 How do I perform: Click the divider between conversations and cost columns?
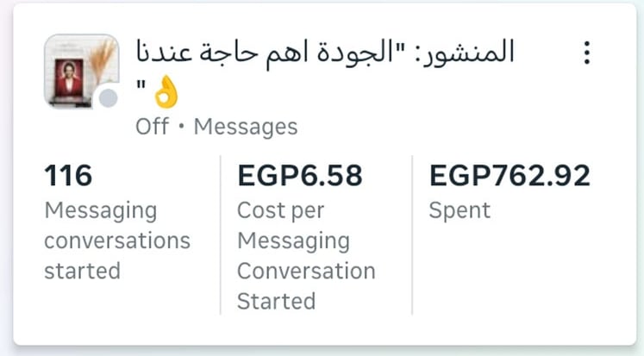(220, 234)
